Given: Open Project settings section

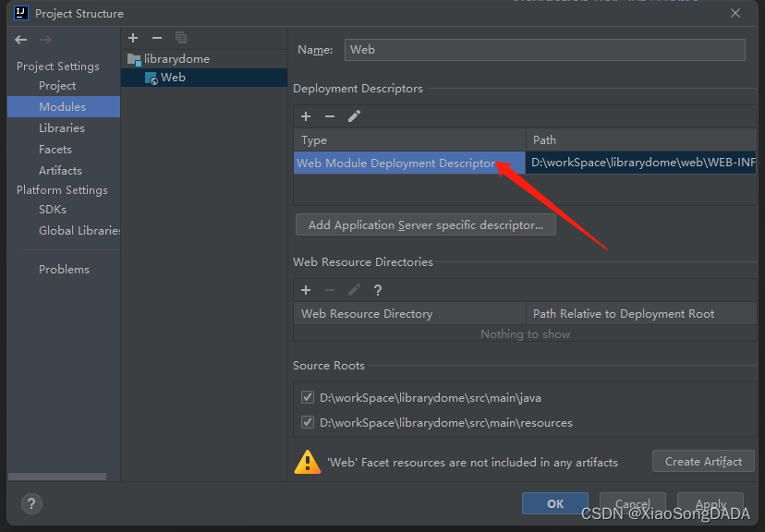Looking at the screenshot, I should click(57, 86).
